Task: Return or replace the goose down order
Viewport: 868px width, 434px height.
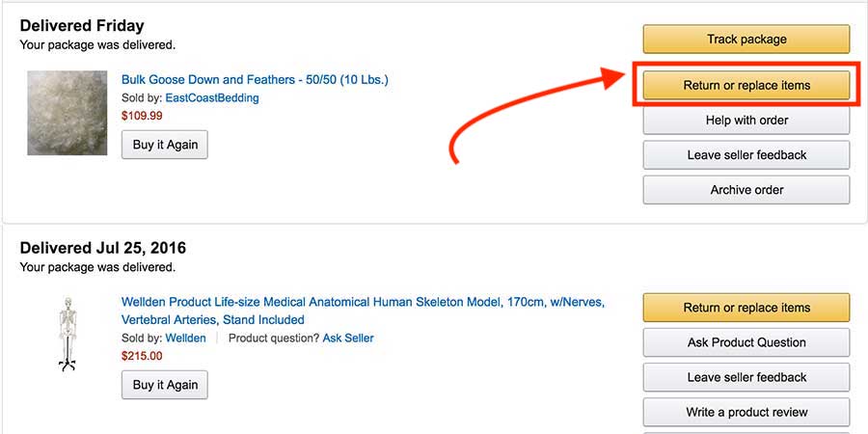Action: [746, 86]
